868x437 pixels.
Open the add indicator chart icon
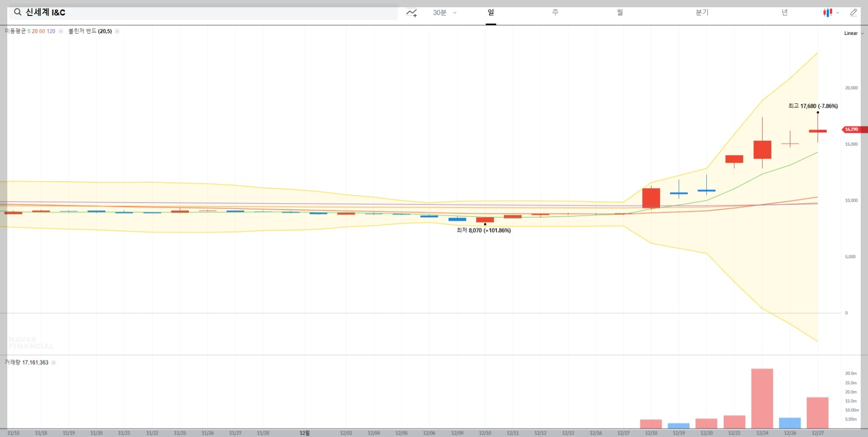(x=412, y=13)
